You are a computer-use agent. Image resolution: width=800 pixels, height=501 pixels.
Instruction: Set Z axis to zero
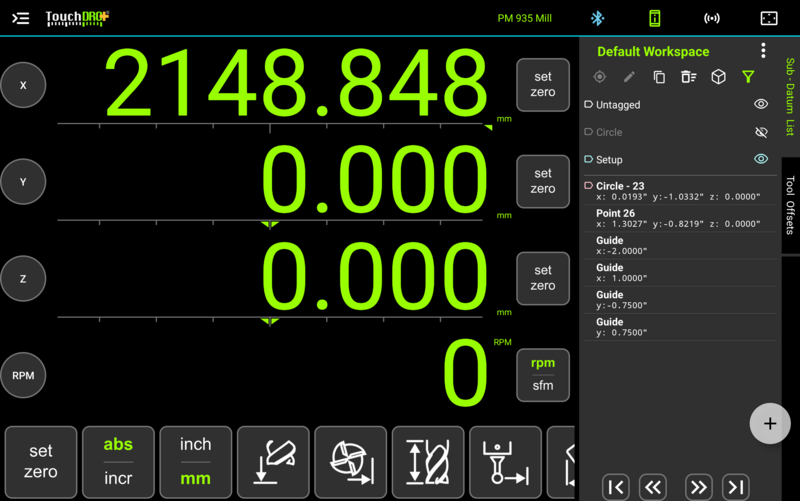point(543,278)
